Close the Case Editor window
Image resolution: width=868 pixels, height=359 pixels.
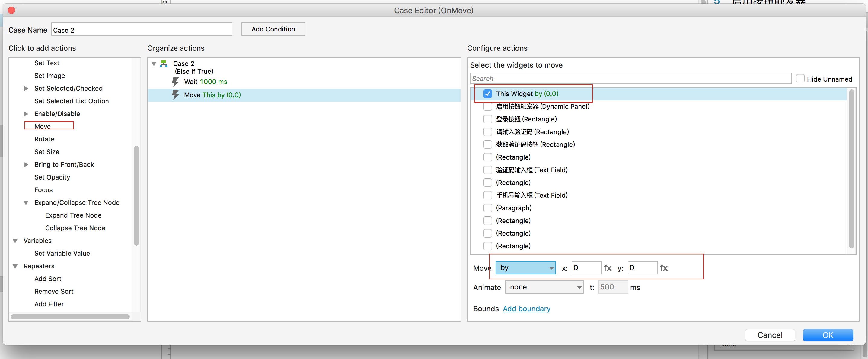click(x=11, y=11)
